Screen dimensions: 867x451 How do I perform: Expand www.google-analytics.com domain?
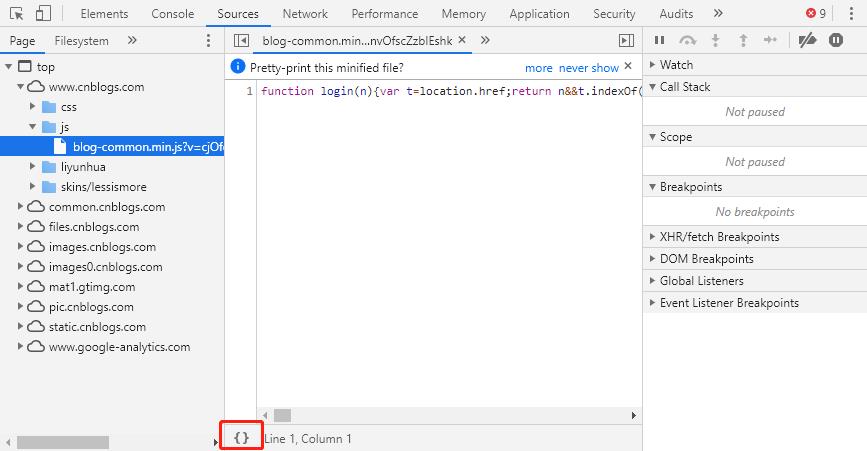[20, 347]
